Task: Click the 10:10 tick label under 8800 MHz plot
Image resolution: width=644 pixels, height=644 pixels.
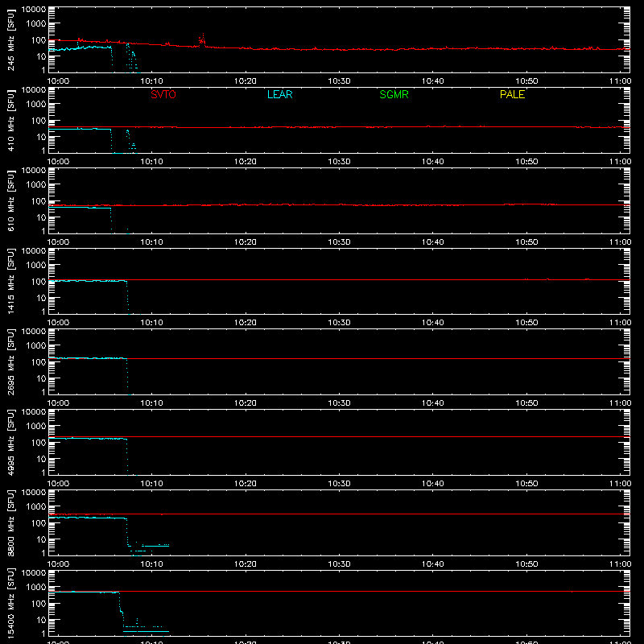Action: pyautogui.click(x=152, y=564)
